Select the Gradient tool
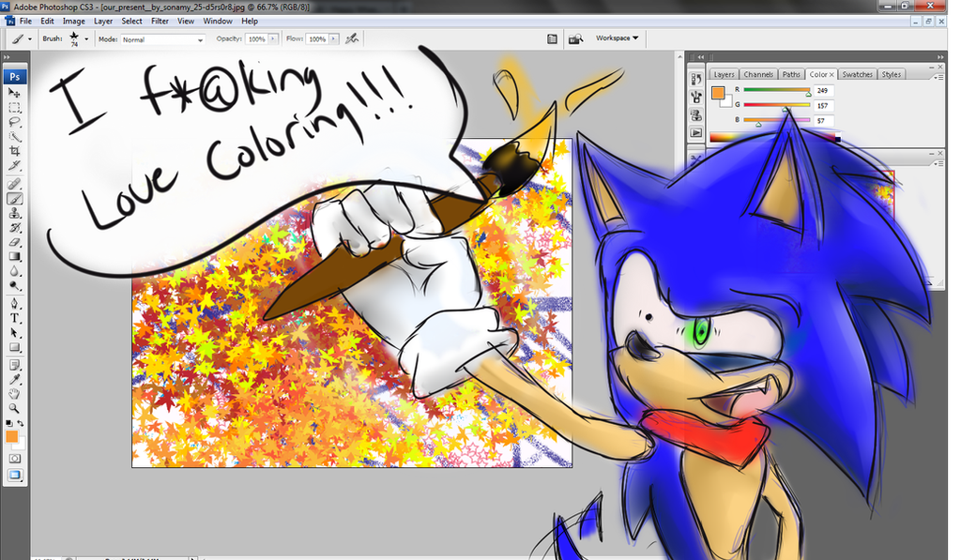Viewport: 961px width, 560px height. (15, 257)
